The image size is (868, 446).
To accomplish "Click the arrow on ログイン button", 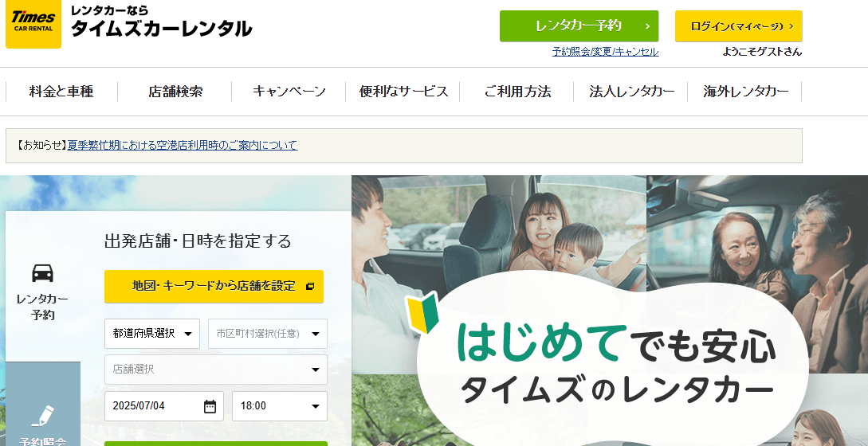I will coord(791,26).
